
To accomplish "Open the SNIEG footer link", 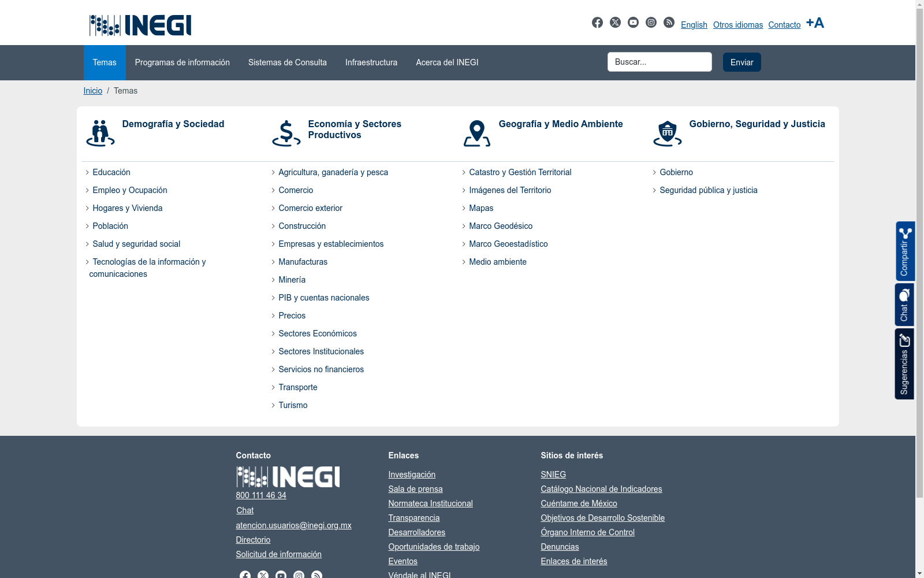I will point(553,475).
